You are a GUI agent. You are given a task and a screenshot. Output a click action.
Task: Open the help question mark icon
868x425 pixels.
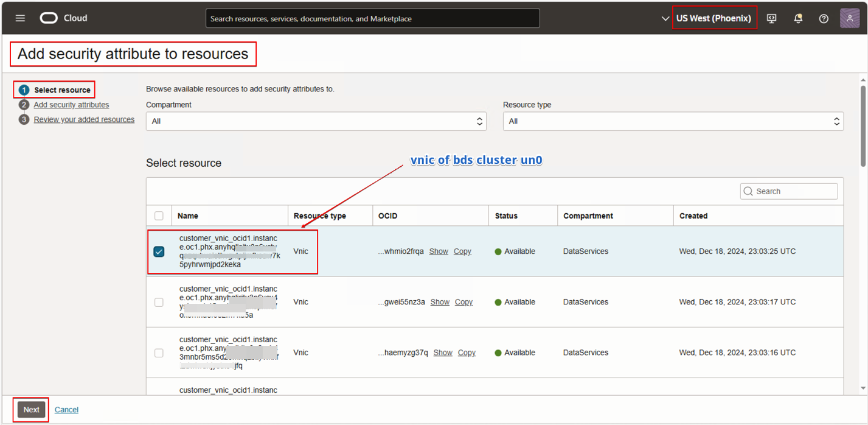(824, 18)
